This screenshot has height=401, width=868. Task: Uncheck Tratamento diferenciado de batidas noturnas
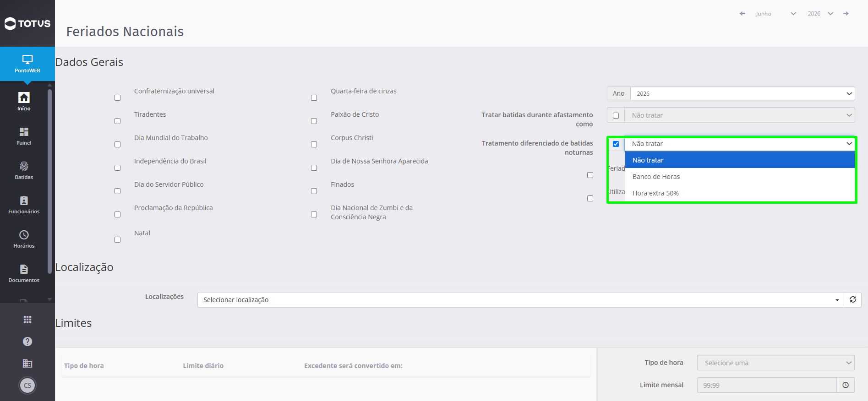616,144
